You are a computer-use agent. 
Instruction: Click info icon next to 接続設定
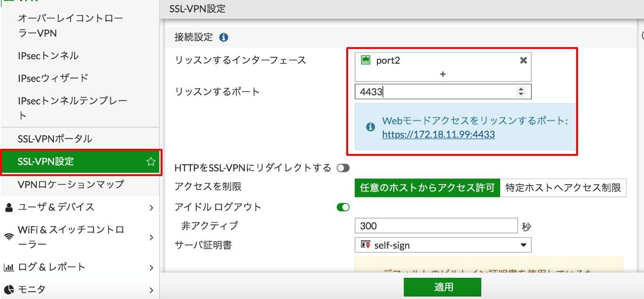click(x=224, y=37)
